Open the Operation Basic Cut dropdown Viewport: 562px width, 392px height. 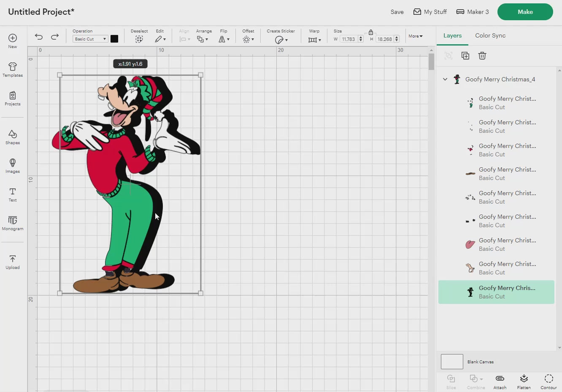90,39
